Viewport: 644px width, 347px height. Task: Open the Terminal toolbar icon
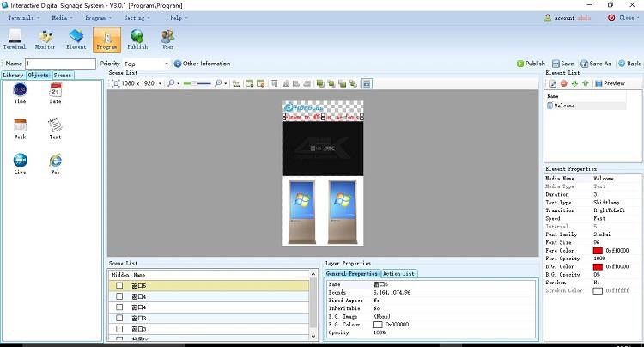pyautogui.click(x=15, y=40)
